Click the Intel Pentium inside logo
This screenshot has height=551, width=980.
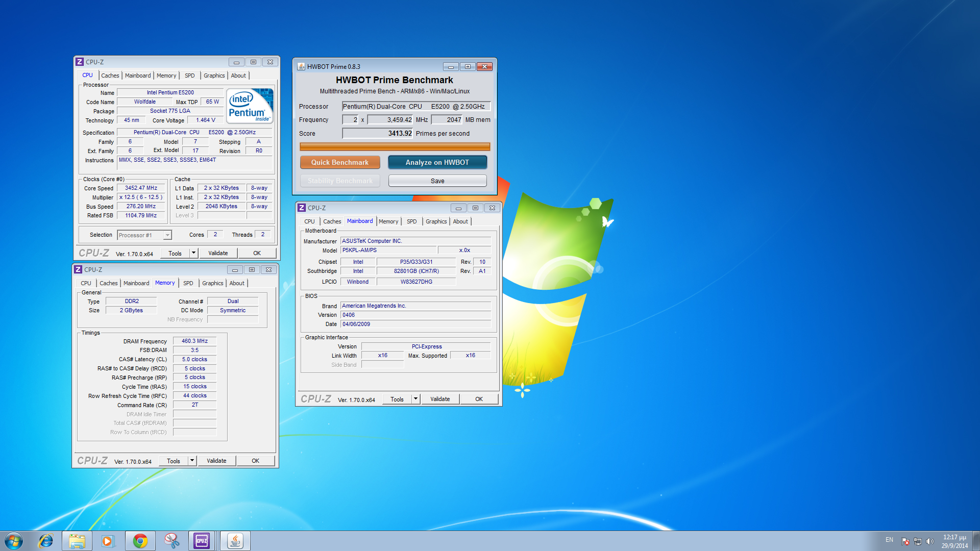pyautogui.click(x=250, y=106)
